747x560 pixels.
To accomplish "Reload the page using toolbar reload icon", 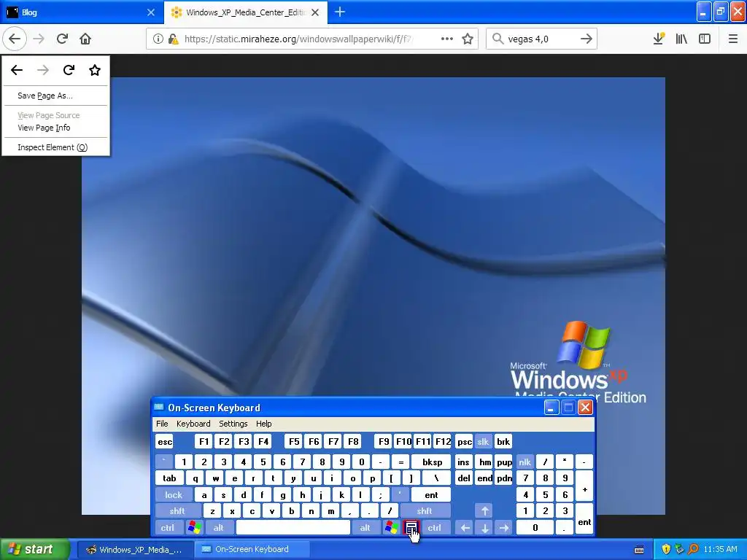I will [x=62, y=39].
